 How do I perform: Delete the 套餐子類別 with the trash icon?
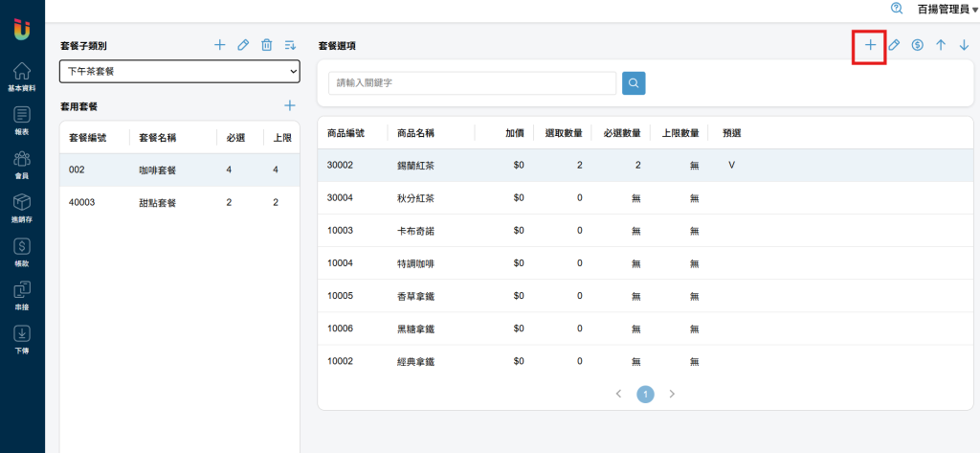pos(267,45)
